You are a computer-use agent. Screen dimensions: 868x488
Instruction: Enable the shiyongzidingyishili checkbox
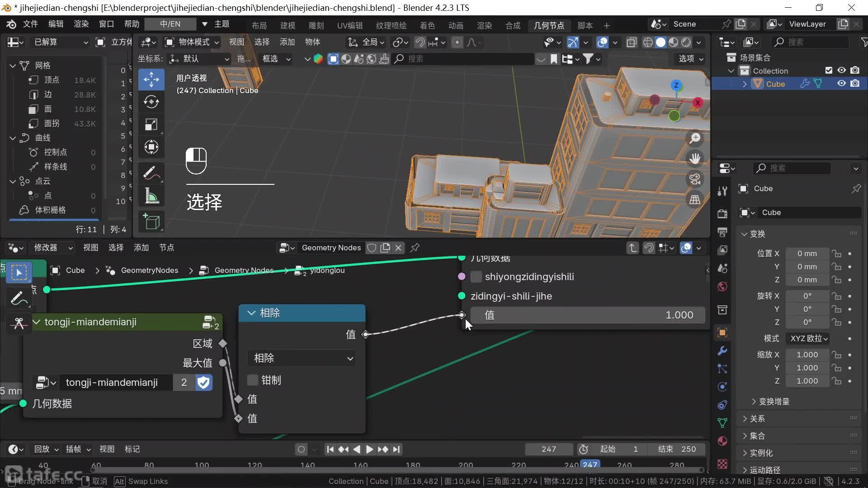[476, 277]
